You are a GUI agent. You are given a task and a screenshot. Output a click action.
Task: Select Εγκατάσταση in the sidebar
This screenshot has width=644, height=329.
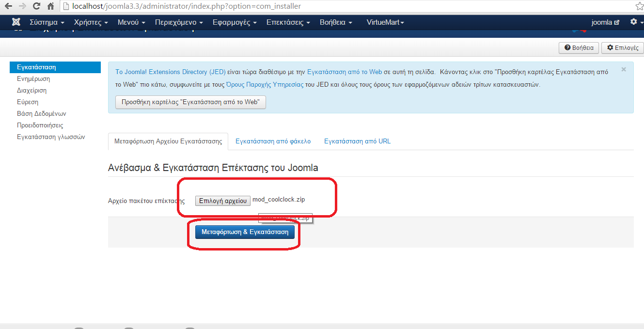point(55,67)
